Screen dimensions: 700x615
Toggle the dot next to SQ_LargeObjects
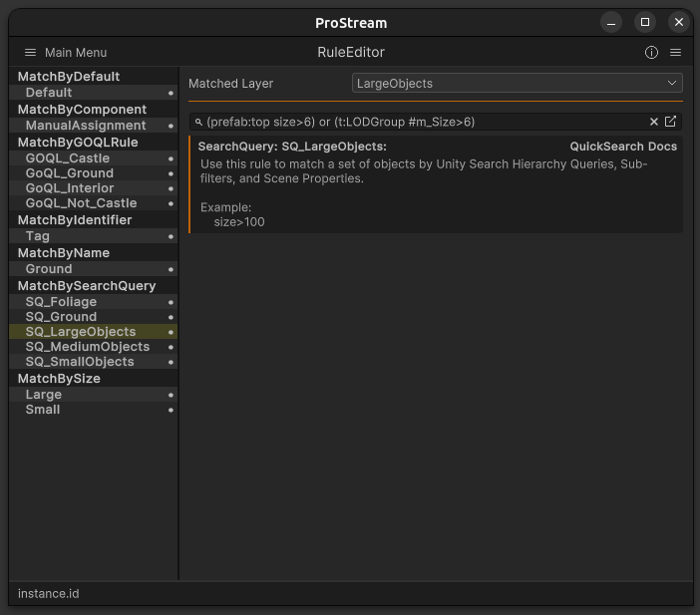coord(171,333)
